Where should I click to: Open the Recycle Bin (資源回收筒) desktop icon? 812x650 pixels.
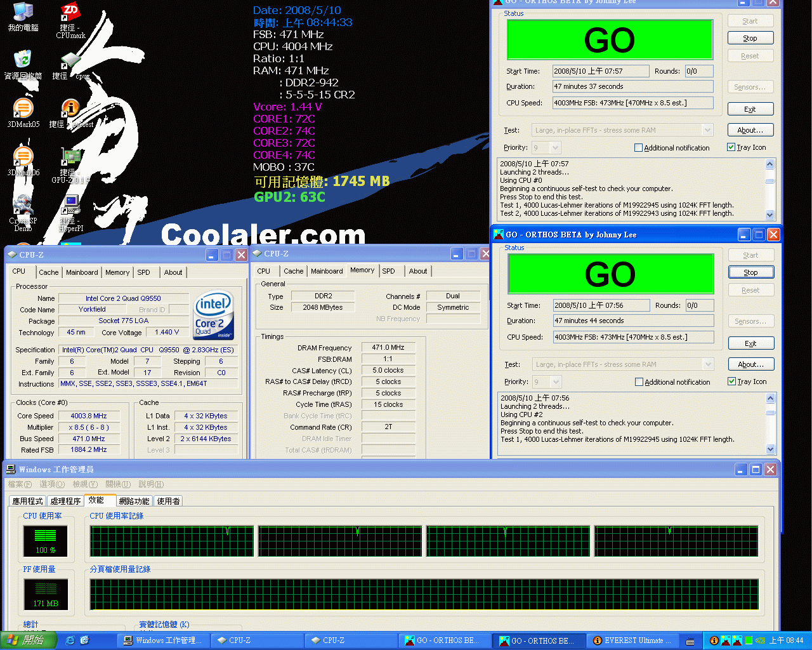(x=23, y=65)
